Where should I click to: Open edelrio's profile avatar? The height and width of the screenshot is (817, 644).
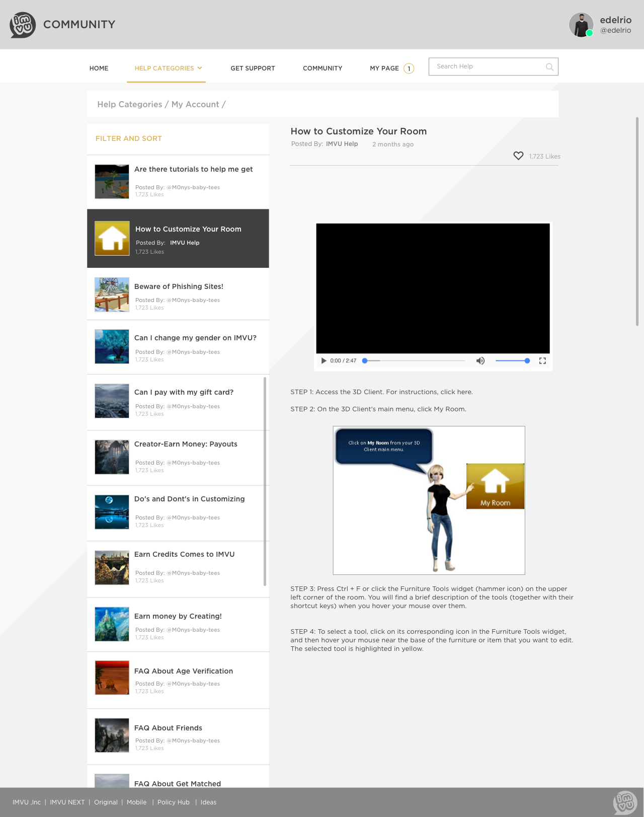point(581,25)
